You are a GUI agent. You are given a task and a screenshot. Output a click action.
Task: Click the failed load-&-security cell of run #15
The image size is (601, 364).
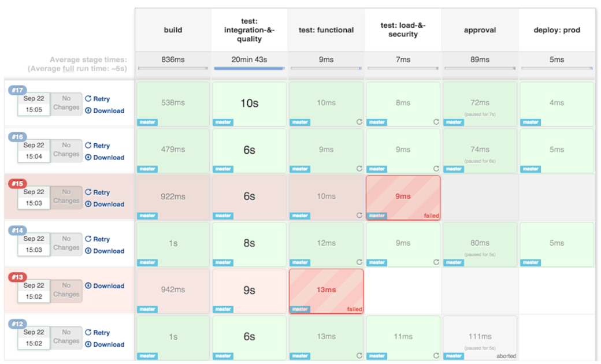[403, 196]
